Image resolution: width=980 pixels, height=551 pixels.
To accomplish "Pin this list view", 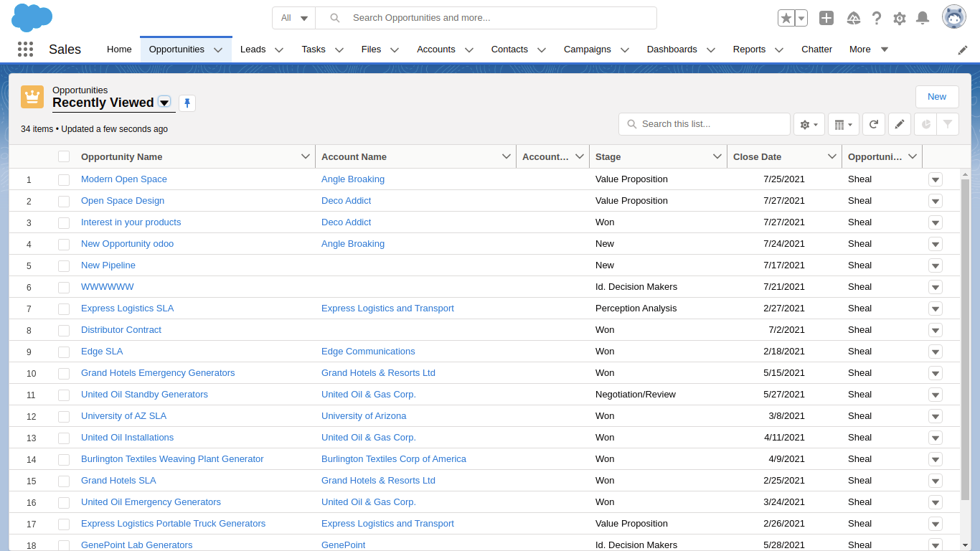I will (x=187, y=103).
